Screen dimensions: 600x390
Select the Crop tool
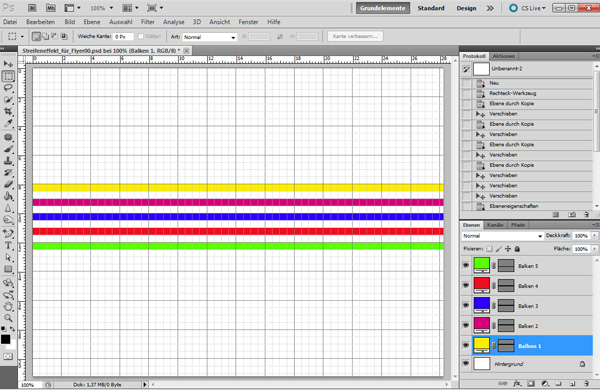click(8, 112)
